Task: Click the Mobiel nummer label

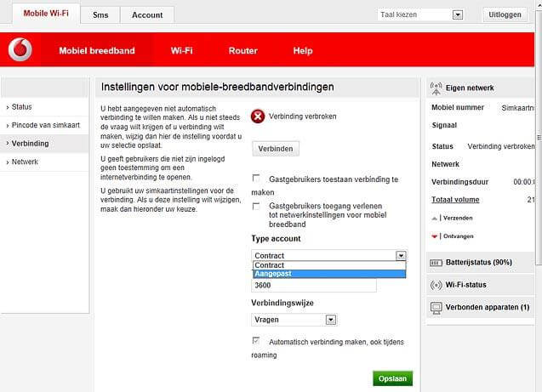Action: (458, 107)
